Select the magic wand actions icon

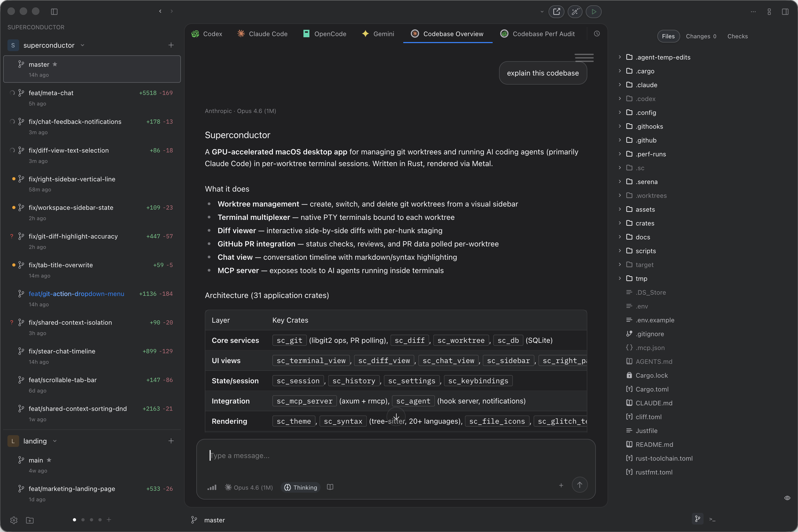(575, 11)
